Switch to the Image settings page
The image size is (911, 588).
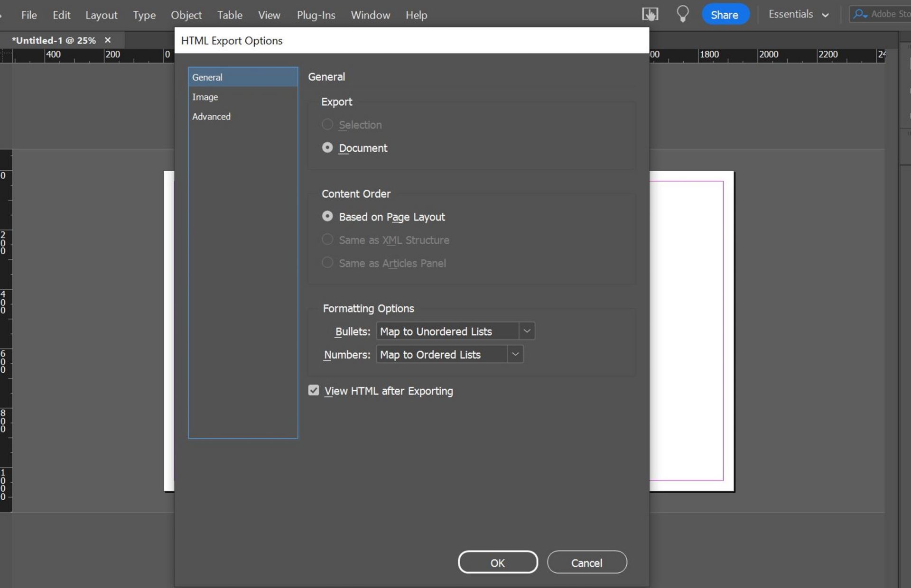tap(205, 97)
